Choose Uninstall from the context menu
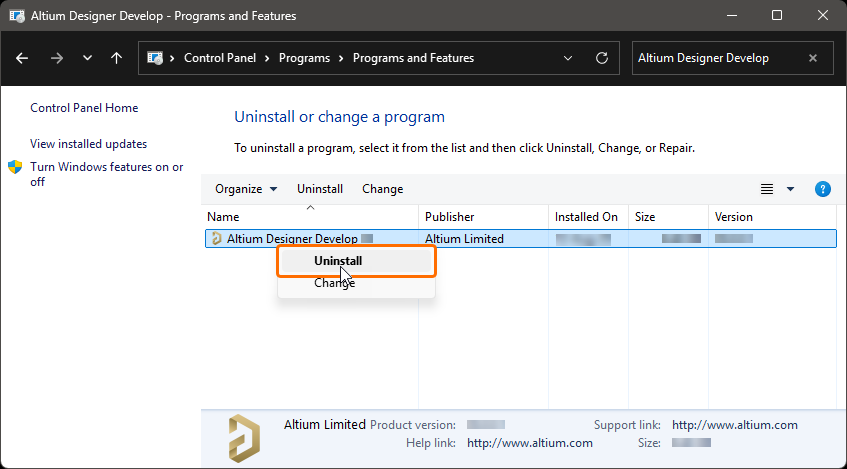Screen dimensions: 847x469 338,261
